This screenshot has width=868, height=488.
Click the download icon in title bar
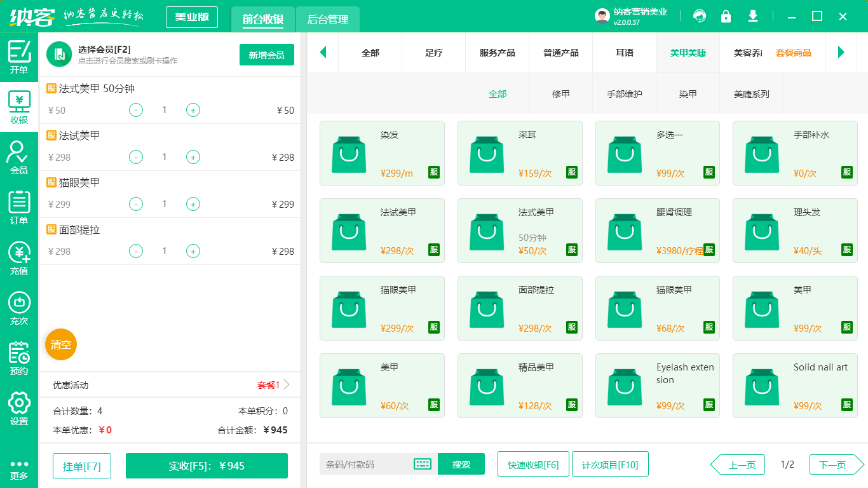coord(753,16)
